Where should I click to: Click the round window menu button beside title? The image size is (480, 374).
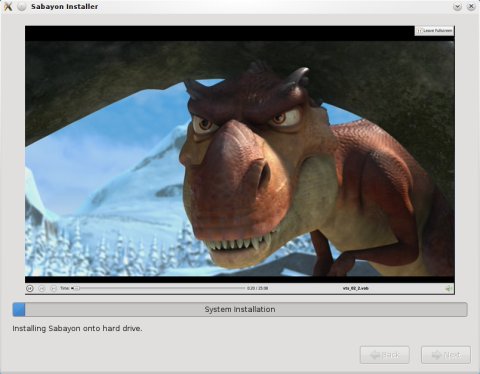[22, 6]
